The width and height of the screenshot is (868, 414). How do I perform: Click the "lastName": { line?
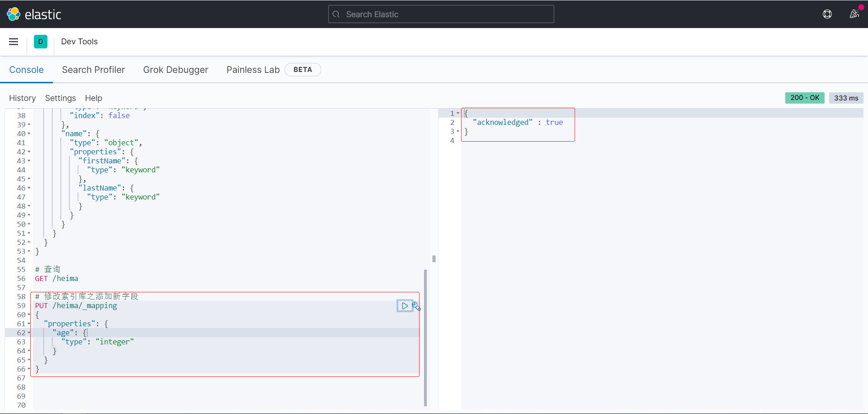106,188
